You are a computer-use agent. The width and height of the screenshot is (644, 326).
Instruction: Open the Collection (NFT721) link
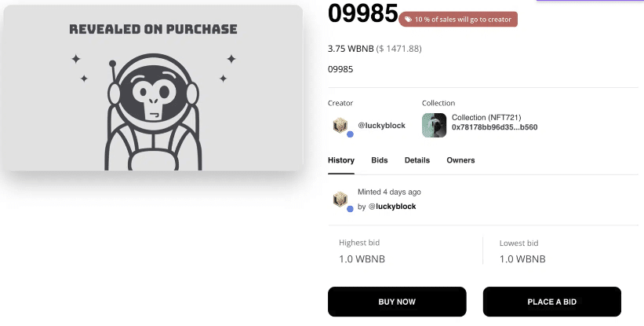486,118
